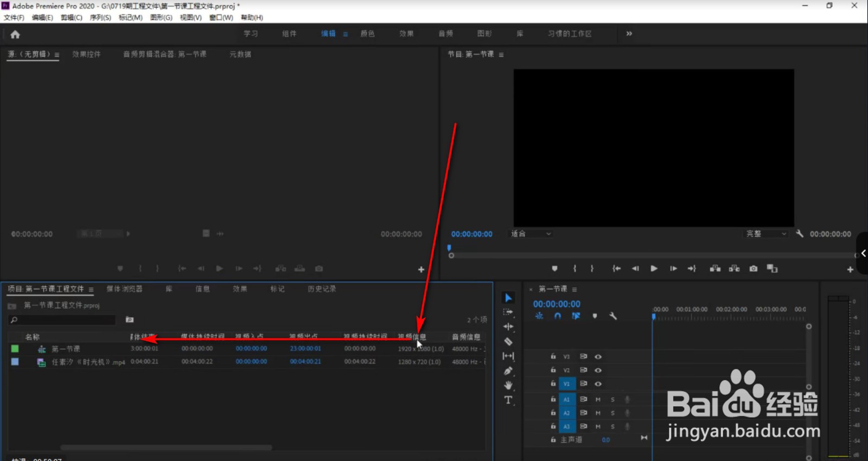Open the Program monitor panel menu

[x=501, y=55]
